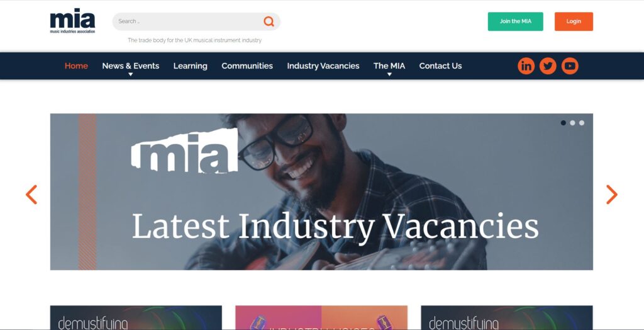Click into the Search input field
This screenshot has width=644, height=330.
[x=189, y=21]
